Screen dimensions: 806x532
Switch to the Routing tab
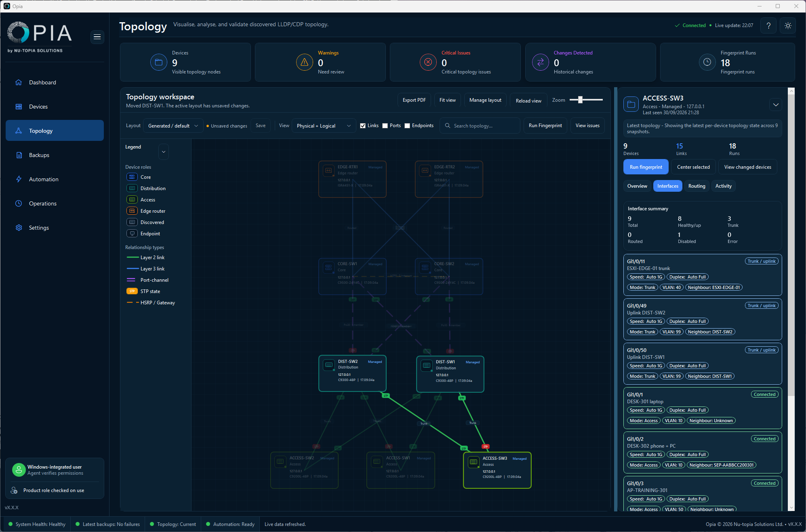[x=697, y=186]
